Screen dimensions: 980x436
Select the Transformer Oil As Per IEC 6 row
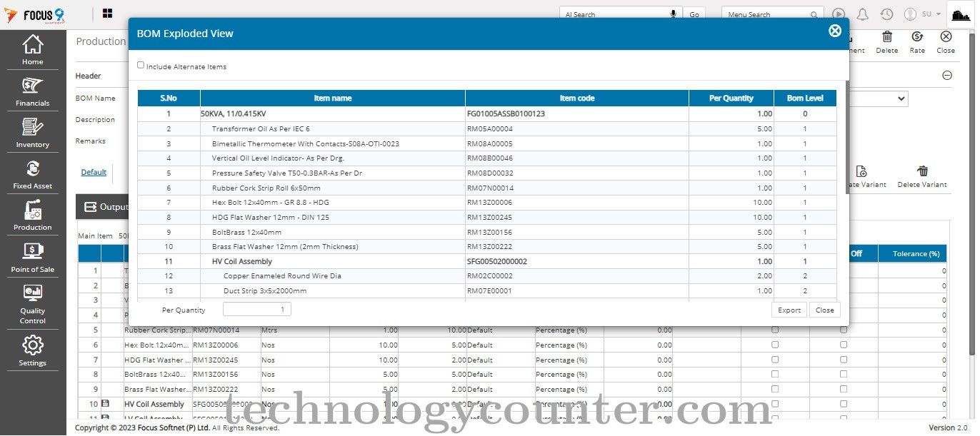(486, 129)
